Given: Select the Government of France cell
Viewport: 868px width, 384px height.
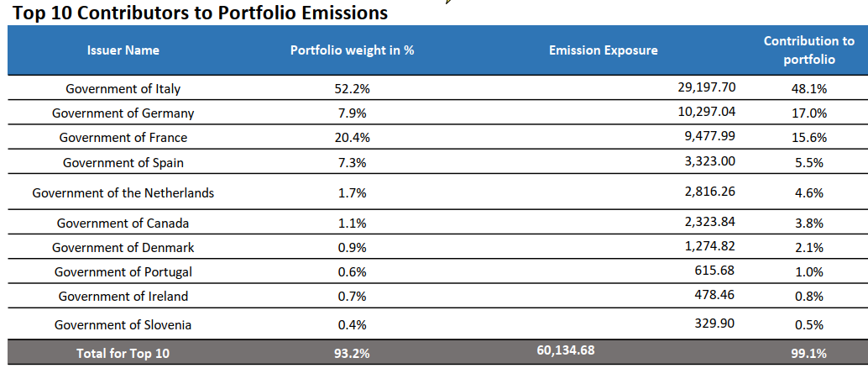Looking at the screenshot, I should click(123, 137).
